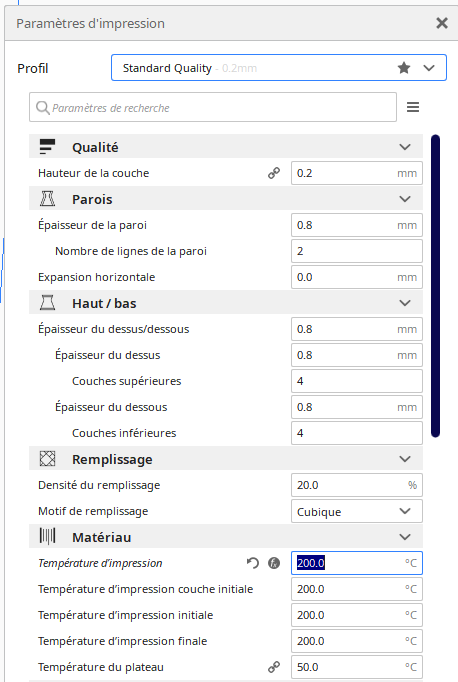Close the Paramètres d'impression panel
Screen dimensions: 458x682
click(442, 23)
